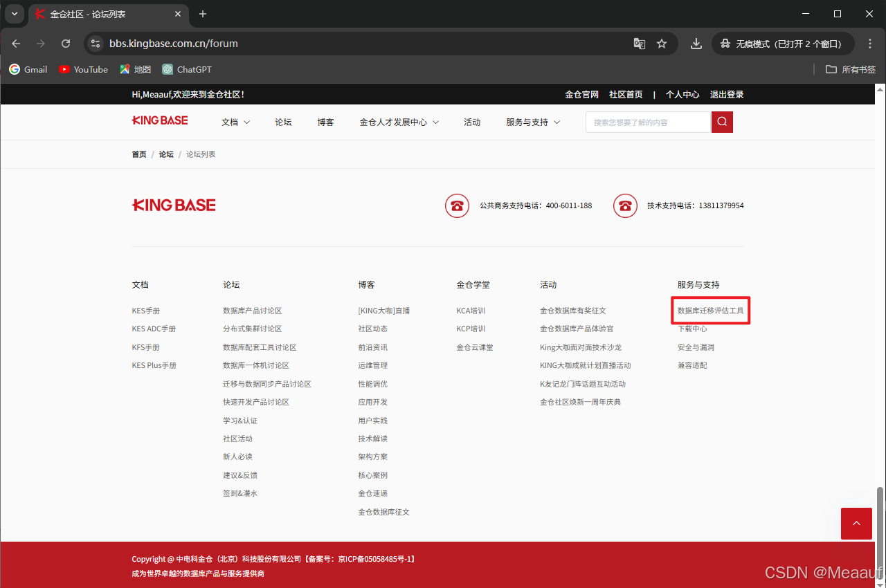
Task: Open 金仓社区焕新一周年庆典 link
Action: [581, 402]
